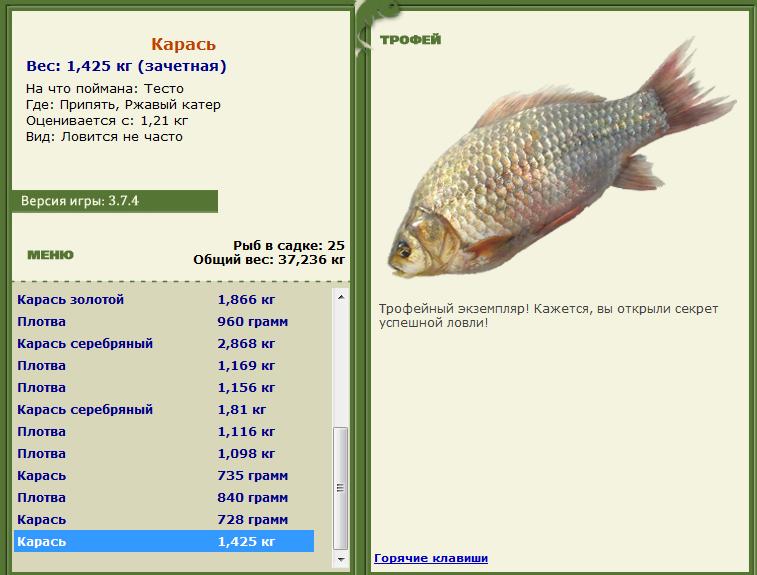Select Карась серебряный 1,81 кг entry

pyautogui.click(x=164, y=409)
